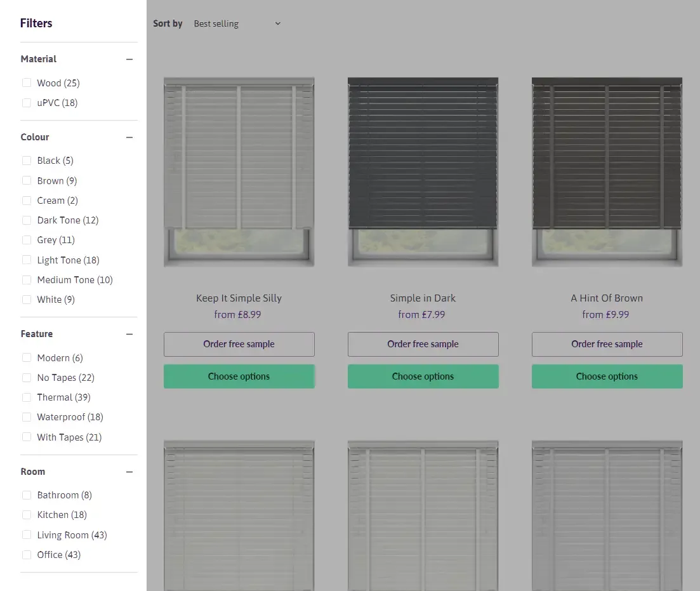Tick the Kitchen room checkbox
The width and height of the screenshot is (700, 591).
coord(27,515)
